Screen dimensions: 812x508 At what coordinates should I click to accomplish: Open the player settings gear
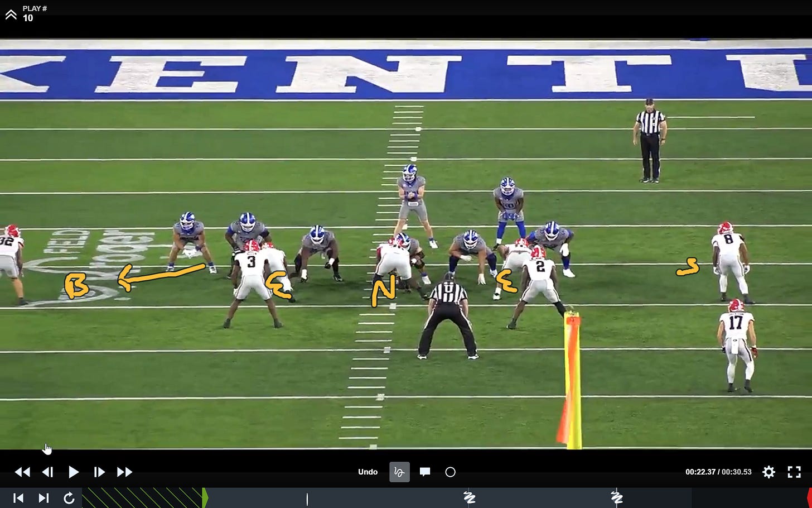pyautogui.click(x=769, y=472)
